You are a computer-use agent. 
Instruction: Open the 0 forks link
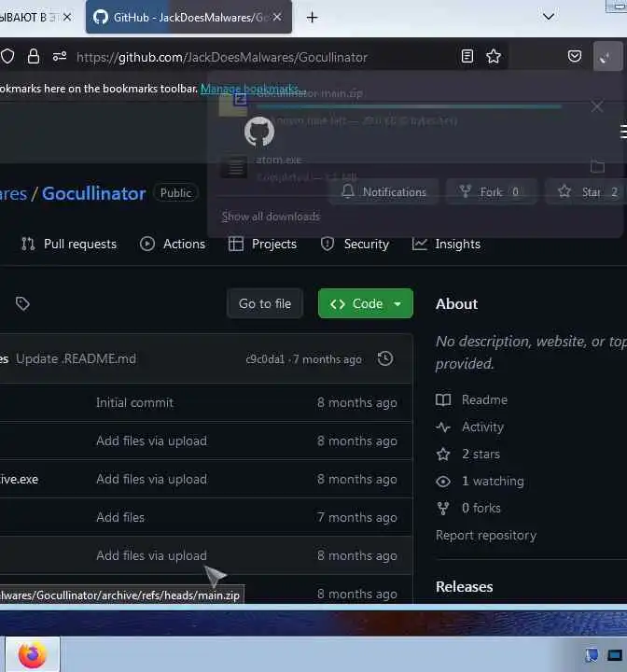[481, 508]
